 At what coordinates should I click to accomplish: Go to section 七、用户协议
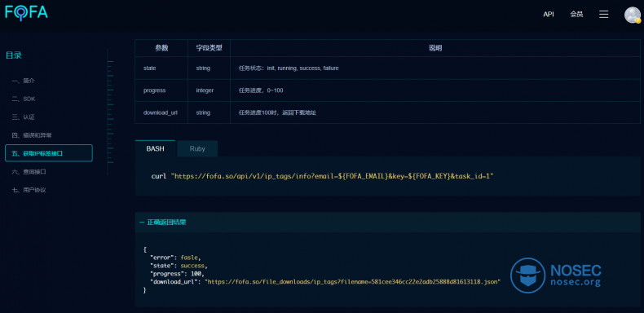29,190
